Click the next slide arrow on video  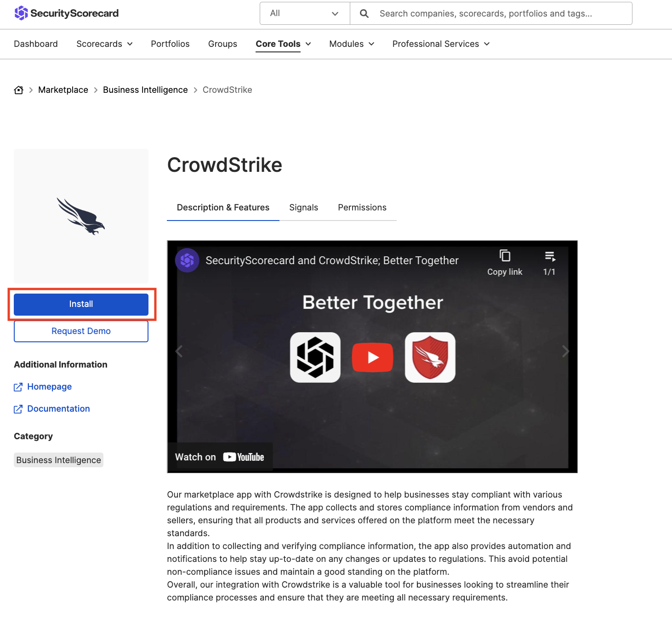565,351
